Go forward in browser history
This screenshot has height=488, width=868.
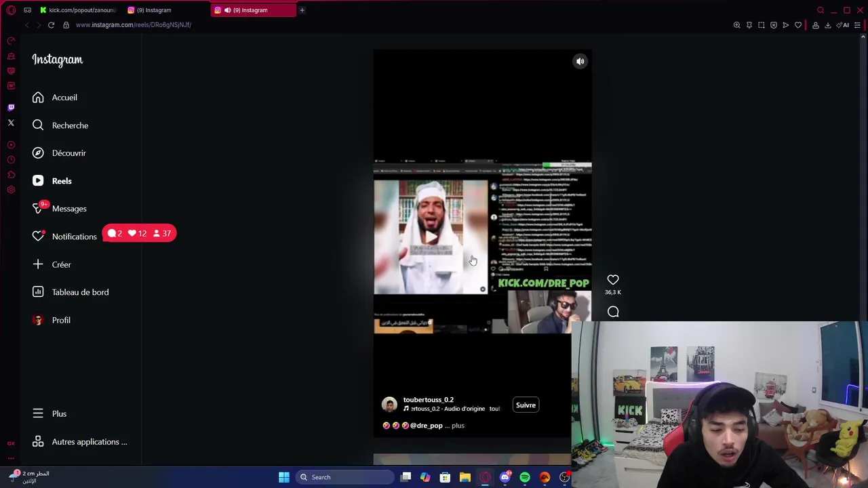coord(39,25)
